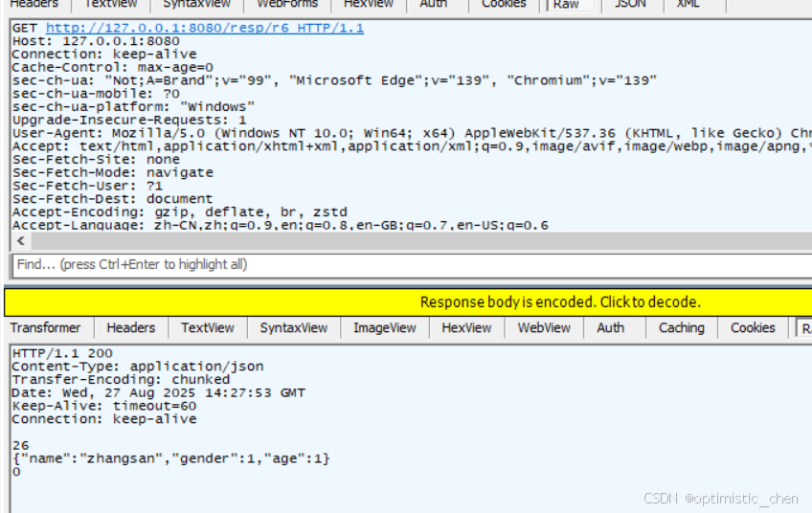Click 'Content-Type: application/json' line
Viewport: 812px width, 513px height.
[x=138, y=367]
